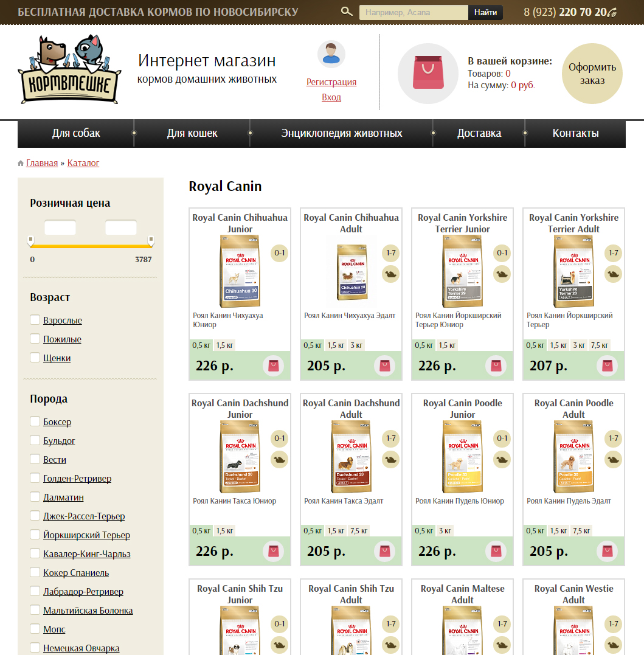
Task: Click the dog size icon on Chihuahua Adult
Action: point(391,274)
